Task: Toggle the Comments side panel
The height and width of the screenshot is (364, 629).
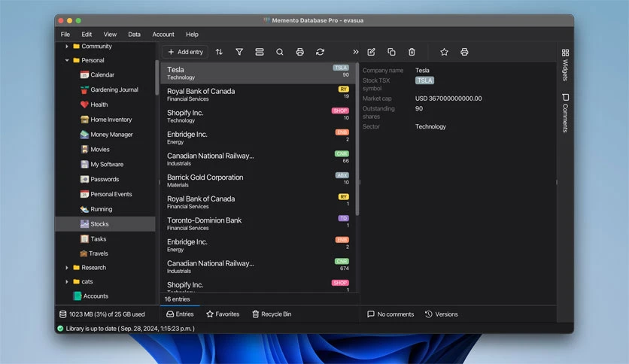Action: [565, 113]
